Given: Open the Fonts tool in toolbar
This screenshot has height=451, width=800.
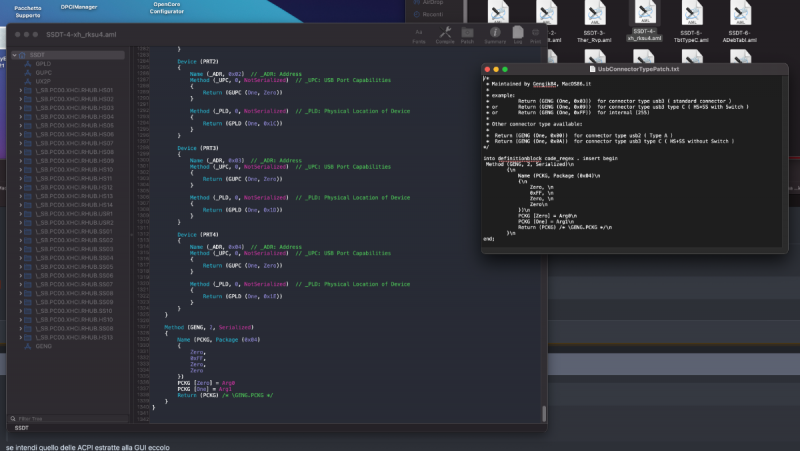Looking at the screenshot, I should [x=419, y=35].
